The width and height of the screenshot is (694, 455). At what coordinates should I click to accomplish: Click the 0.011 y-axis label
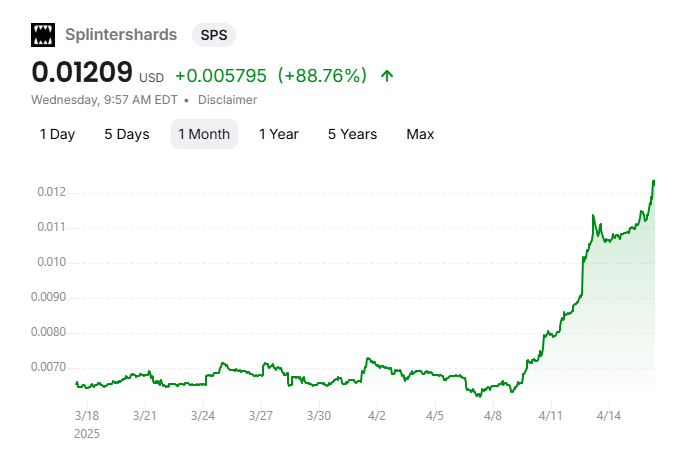click(x=51, y=227)
